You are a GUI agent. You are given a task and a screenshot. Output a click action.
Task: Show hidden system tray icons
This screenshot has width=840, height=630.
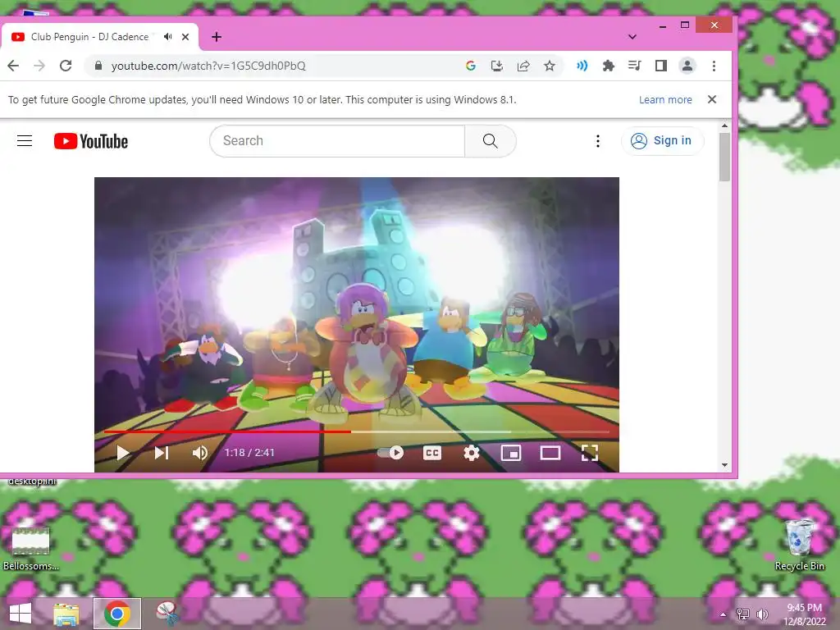[724, 614]
